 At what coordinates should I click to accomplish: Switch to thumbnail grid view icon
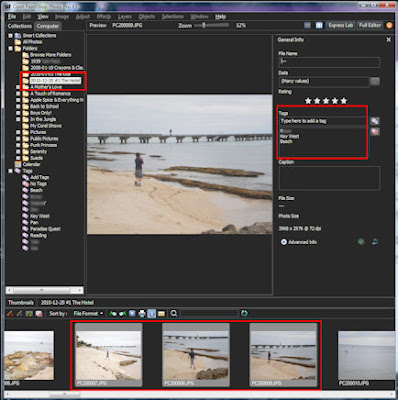pyautogui.click(x=307, y=25)
